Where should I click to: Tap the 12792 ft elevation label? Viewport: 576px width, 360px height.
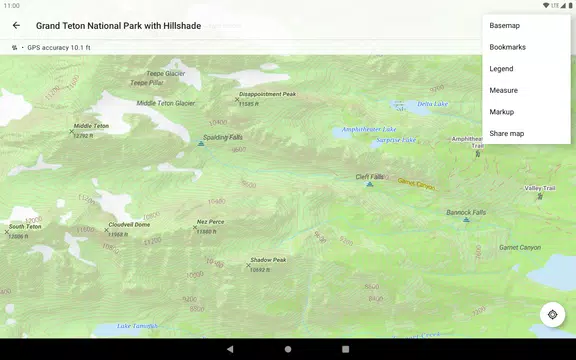[83, 136]
